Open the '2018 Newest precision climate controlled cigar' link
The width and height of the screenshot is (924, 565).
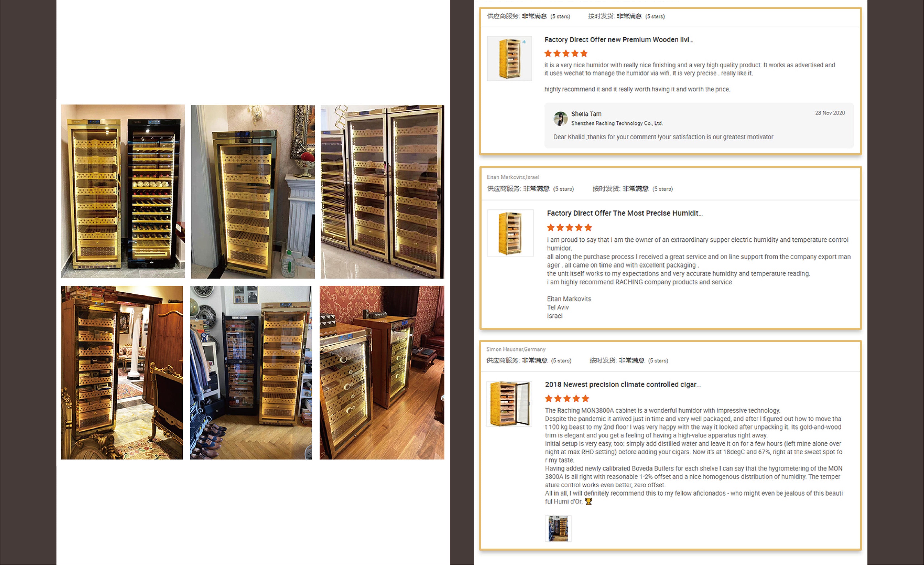(623, 384)
